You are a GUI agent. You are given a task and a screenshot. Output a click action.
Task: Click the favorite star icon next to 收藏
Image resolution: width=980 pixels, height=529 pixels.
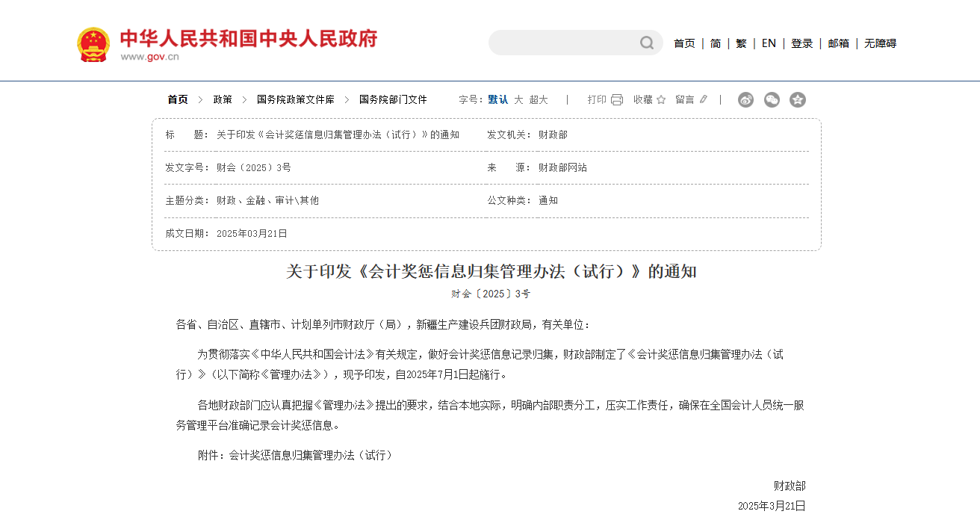coord(661,100)
